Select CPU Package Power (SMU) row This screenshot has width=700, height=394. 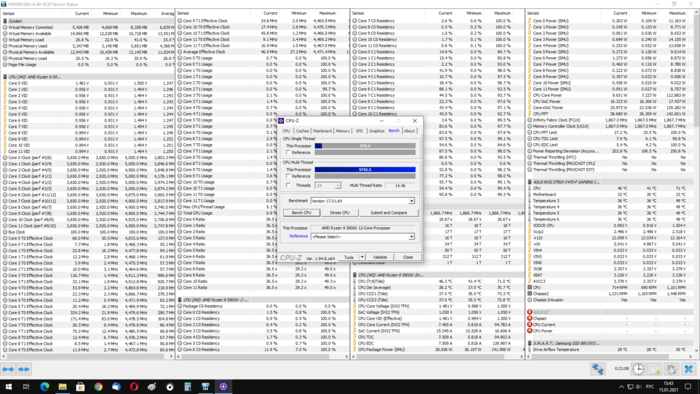click(x=438, y=349)
